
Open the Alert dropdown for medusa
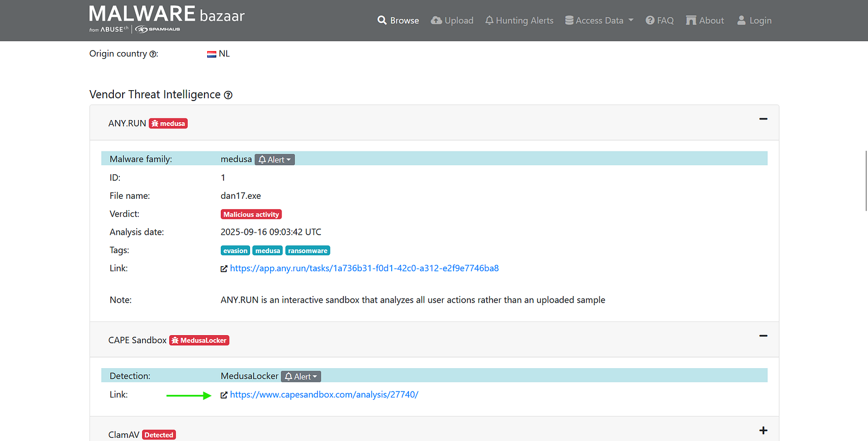point(275,160)
